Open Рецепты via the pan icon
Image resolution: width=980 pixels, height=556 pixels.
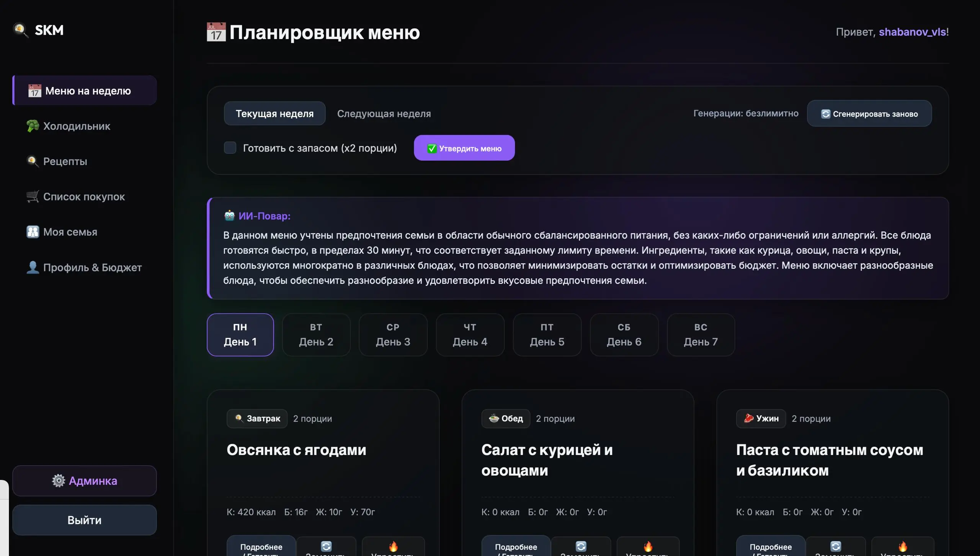click(33, 161)
